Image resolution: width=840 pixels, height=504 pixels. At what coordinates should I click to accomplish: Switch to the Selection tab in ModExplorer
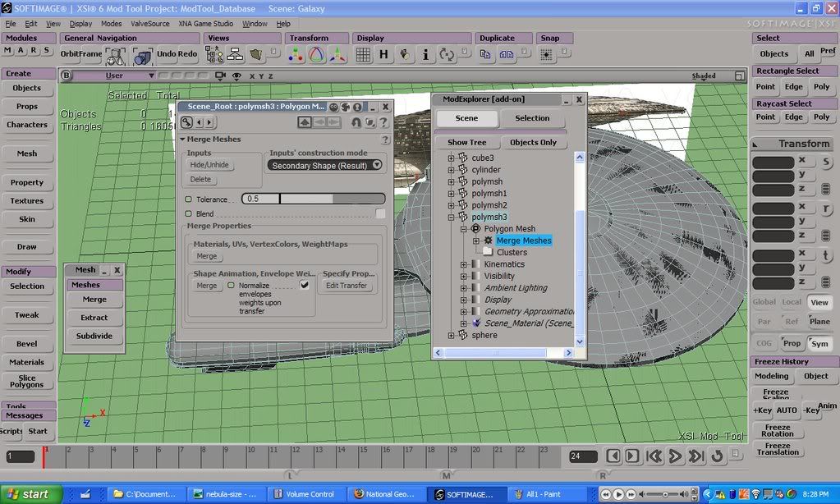[x=532, y=118]
